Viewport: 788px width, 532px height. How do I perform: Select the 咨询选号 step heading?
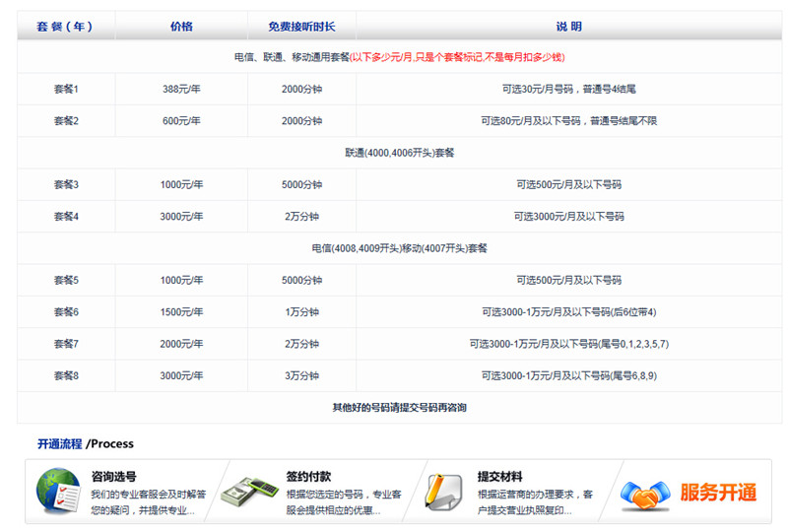[x=113, y=474]
